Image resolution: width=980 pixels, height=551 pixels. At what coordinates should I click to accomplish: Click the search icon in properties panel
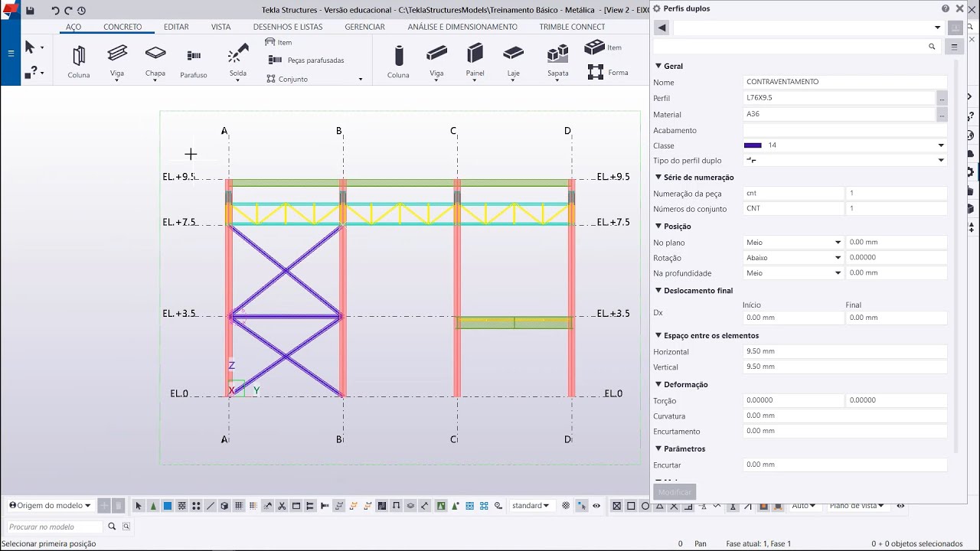tap(932, 47)
